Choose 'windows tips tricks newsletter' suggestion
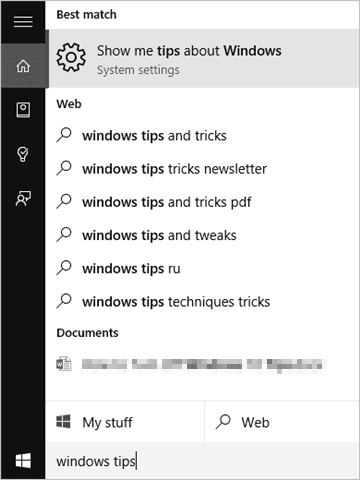360x480 pixels. [203, 169]
